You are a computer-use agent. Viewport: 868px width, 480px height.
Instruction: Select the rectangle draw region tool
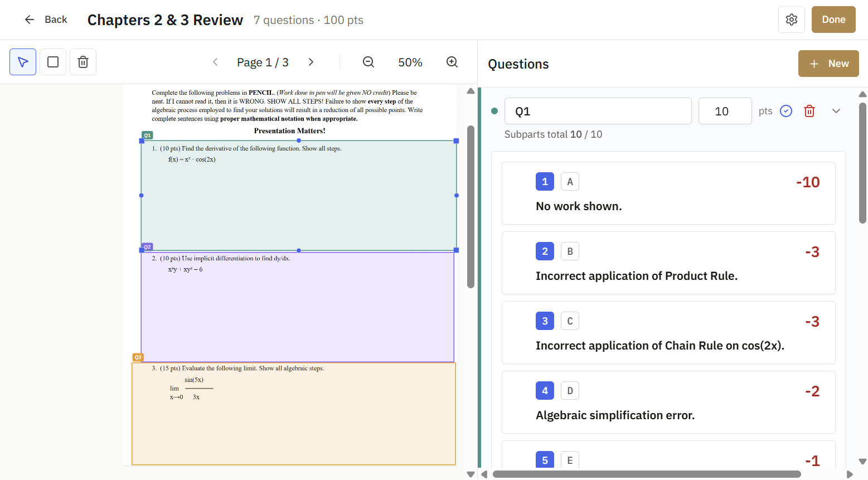tap(53, 62)
